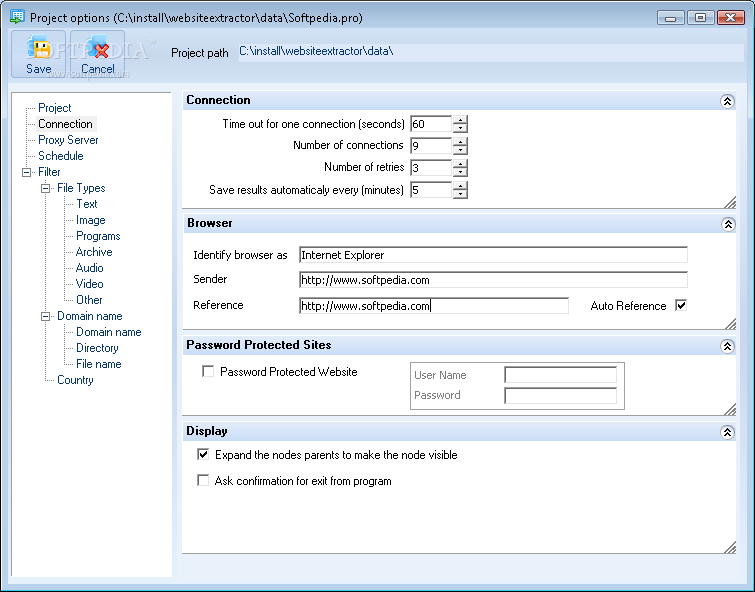Click the Password Protected Sites resize grip
The width and height of the screenshot is (755, 592).
(730, 409)
